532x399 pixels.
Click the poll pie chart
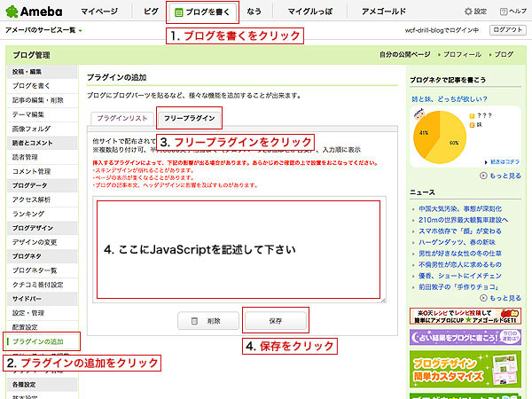[440, 137]
